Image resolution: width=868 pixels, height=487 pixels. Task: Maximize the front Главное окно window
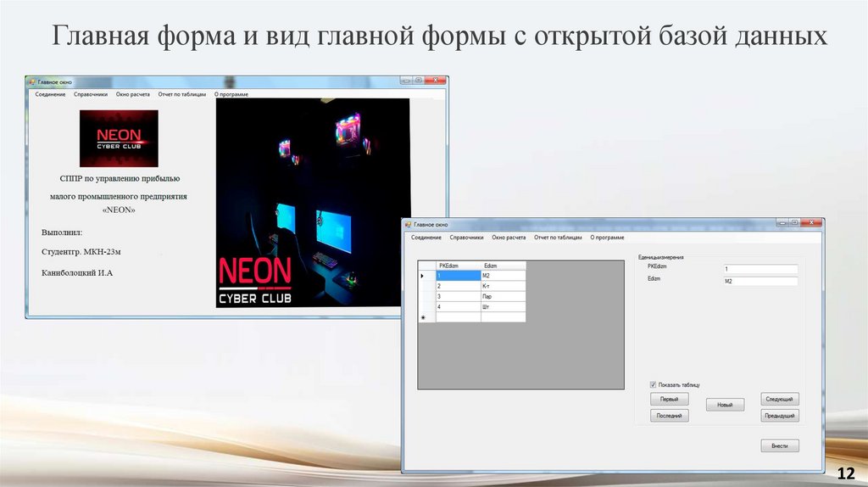(x=794, y=223)
